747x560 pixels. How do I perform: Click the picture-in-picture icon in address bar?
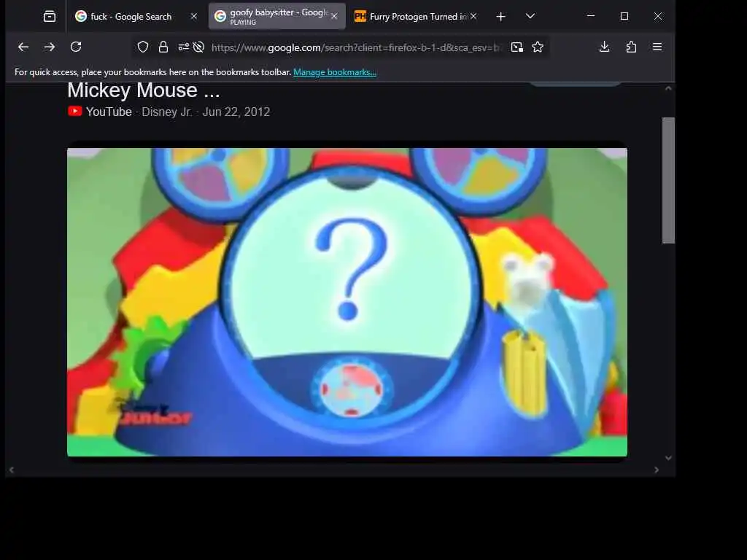coord(517,47)
